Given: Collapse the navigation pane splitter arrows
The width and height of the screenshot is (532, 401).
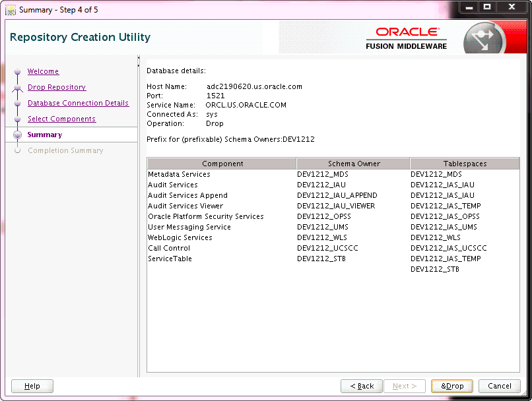Looking at the screenshot, I should 139,61.
